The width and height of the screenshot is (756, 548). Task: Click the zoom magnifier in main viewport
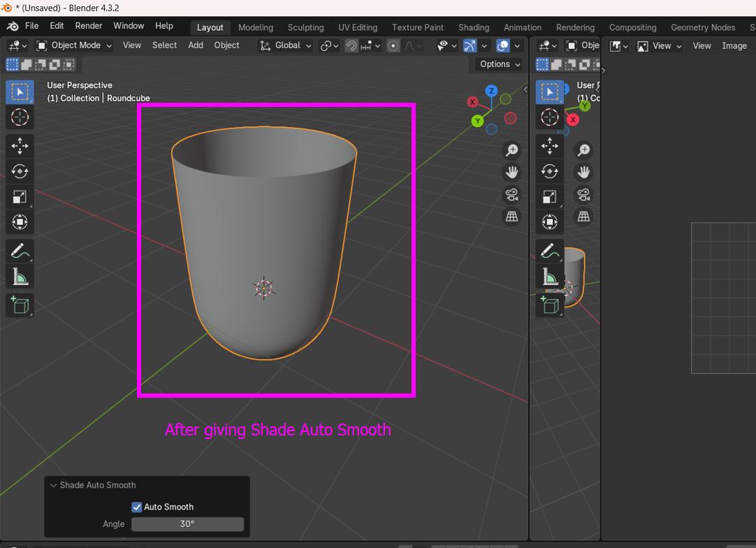click(x=511, y=150)
